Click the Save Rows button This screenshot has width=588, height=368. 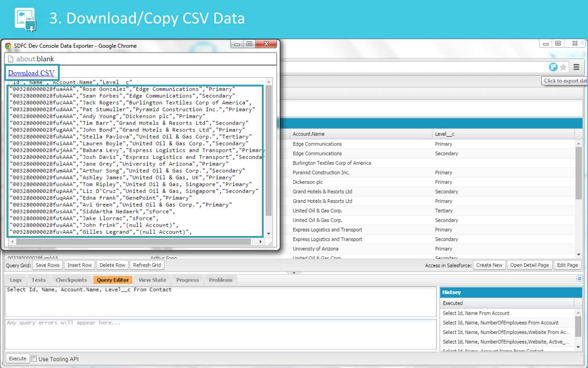(x=48, y=265)
